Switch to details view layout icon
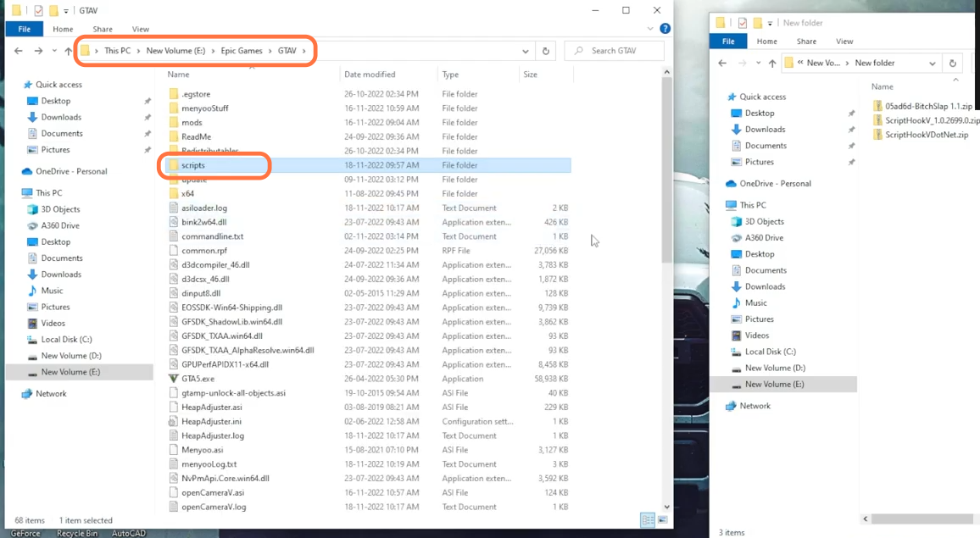Screen dimensions: 980x538 (648, 520)
